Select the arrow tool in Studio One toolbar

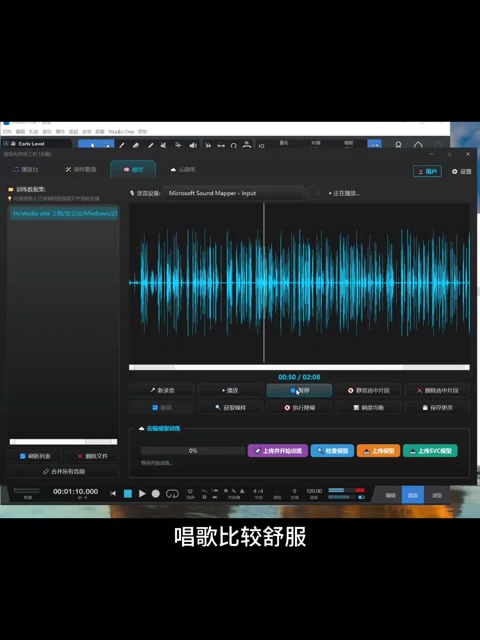click(92, 145)
